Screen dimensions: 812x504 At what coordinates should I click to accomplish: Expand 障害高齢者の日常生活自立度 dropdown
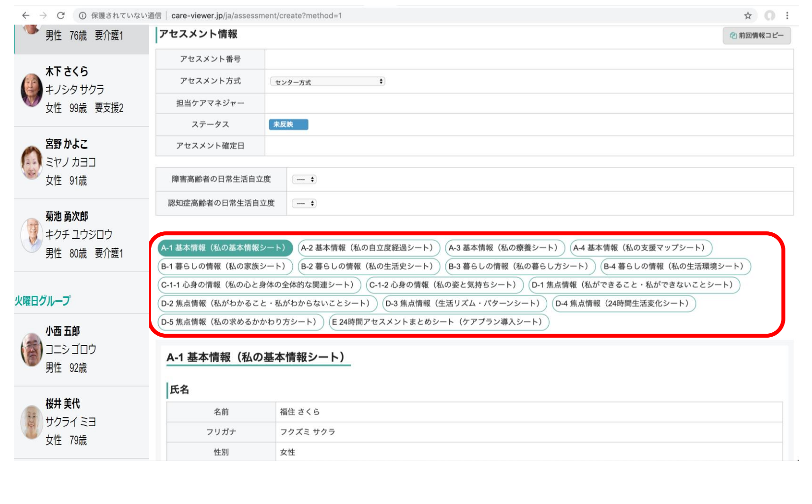point(304,180)
